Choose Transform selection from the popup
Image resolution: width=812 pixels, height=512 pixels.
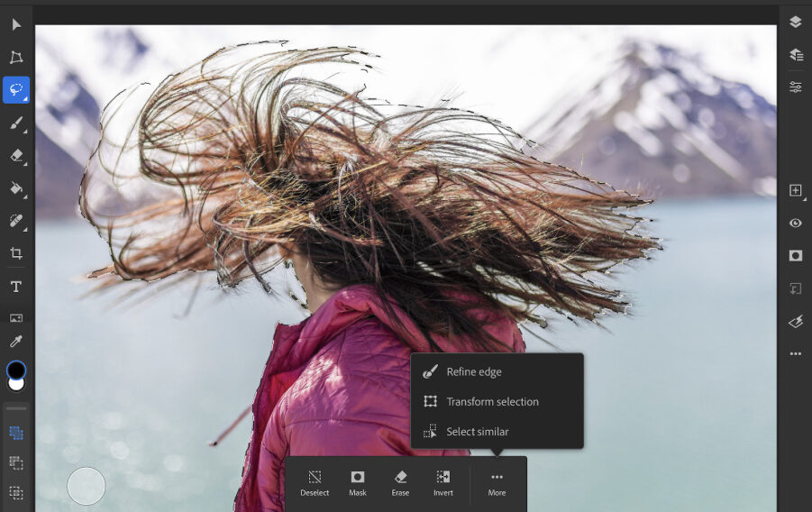click(x=497, y=402)
